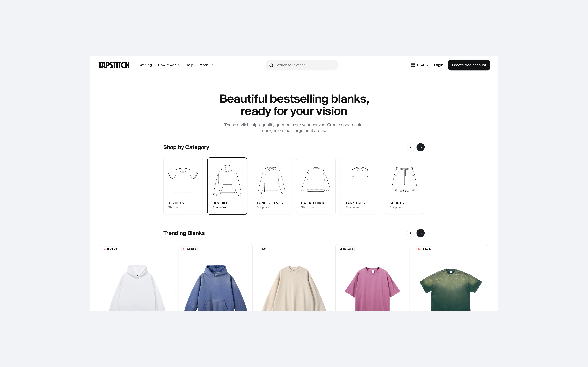This screenshot has height=367, width=588.
Task: Open How it works page
Action: pos(169,65)
